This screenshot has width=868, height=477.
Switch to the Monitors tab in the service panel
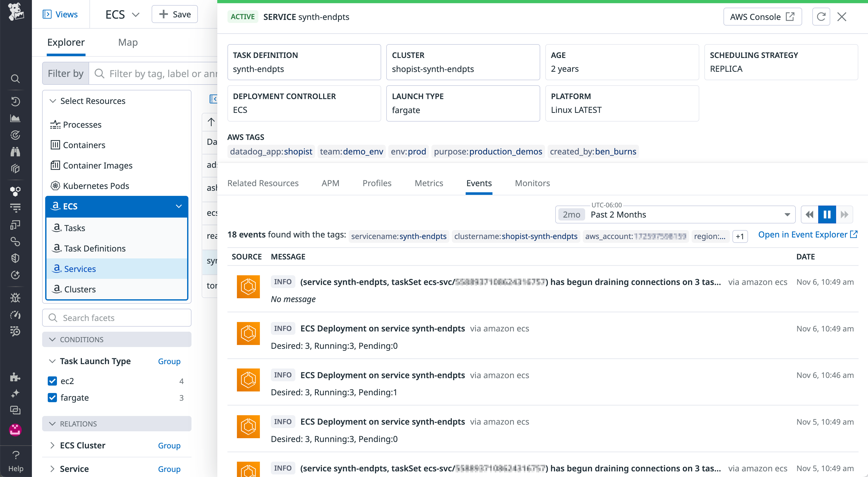tap(532, 183)
